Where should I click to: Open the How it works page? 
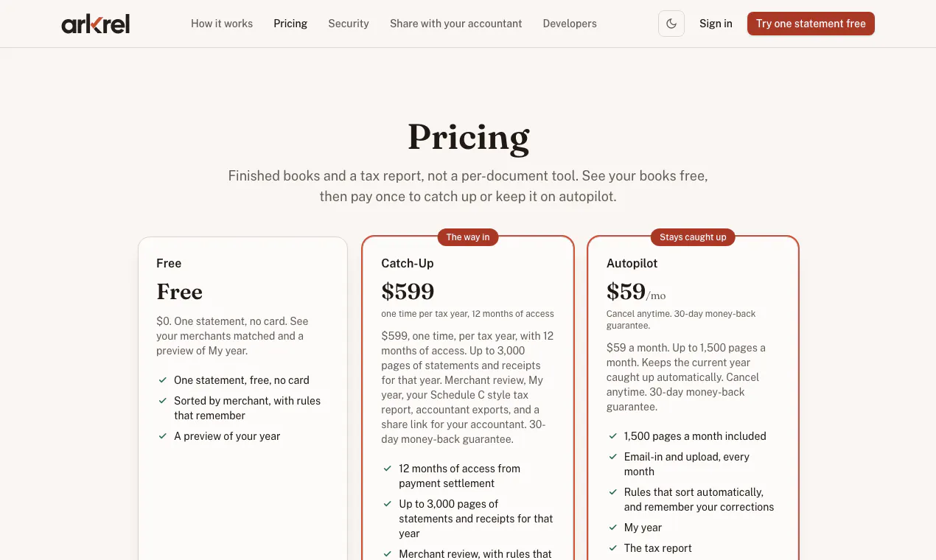(x=222, y=24)
